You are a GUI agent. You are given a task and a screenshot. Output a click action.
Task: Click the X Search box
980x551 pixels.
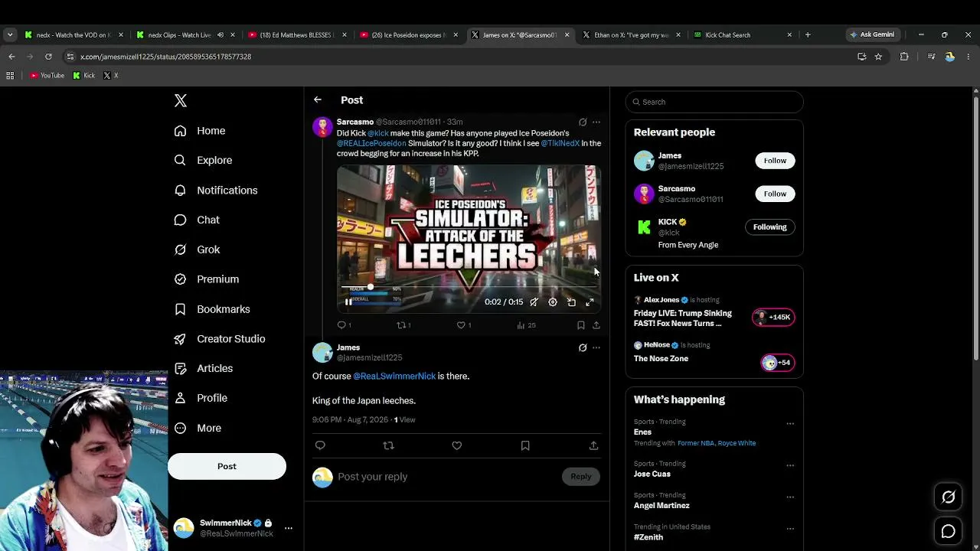tap(714, 102)
